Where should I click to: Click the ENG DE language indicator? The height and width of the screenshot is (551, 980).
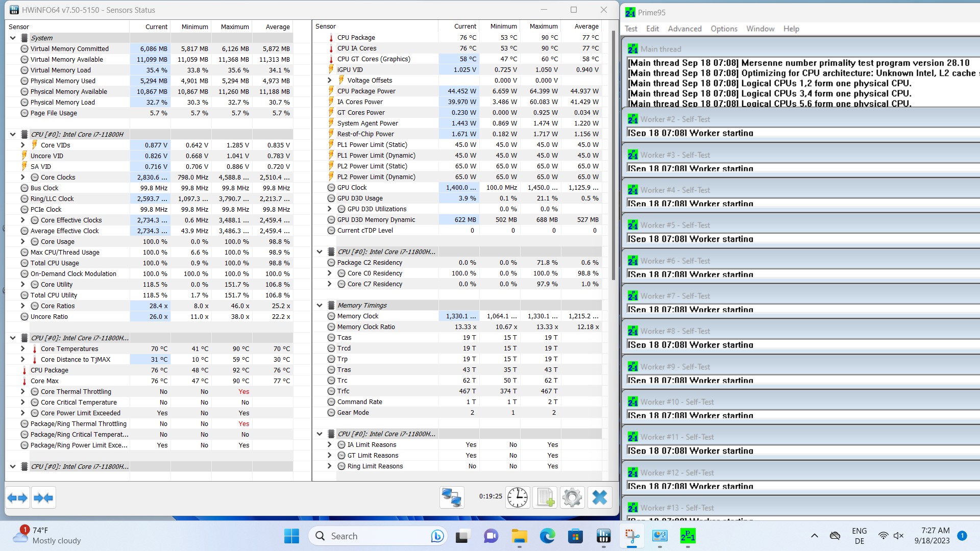click(x=860, y=536)
